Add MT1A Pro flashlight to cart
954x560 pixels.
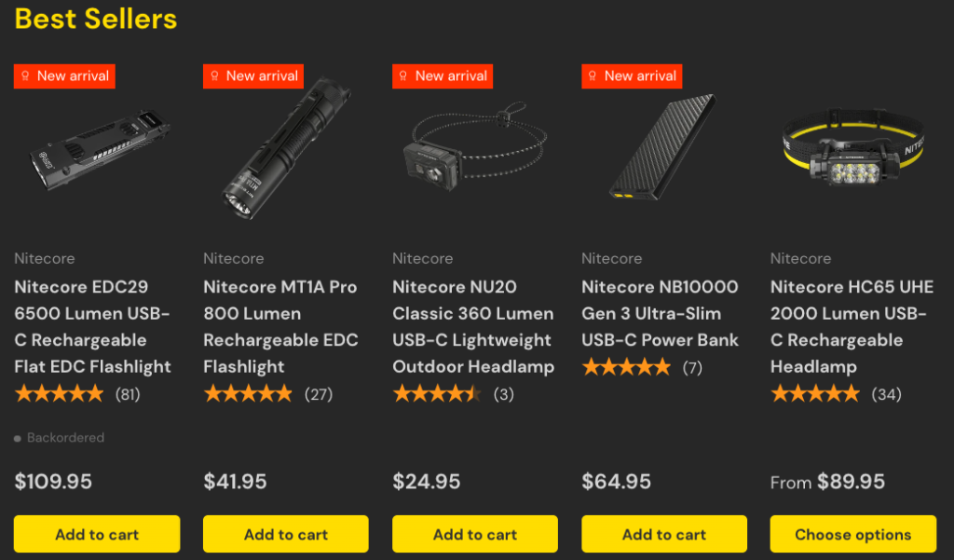(286, 534)
